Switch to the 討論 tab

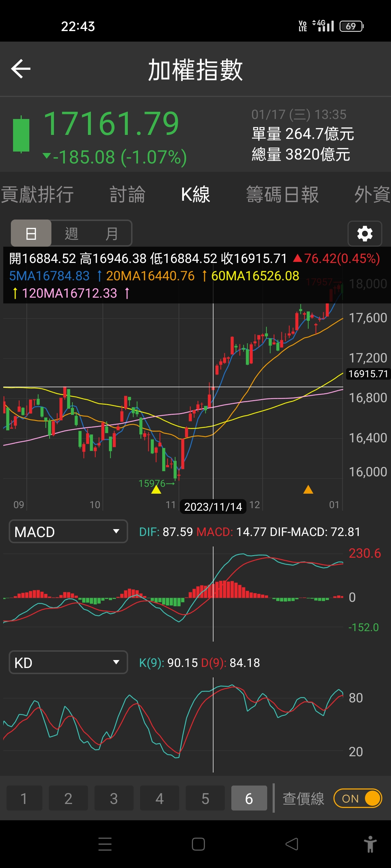127,195
